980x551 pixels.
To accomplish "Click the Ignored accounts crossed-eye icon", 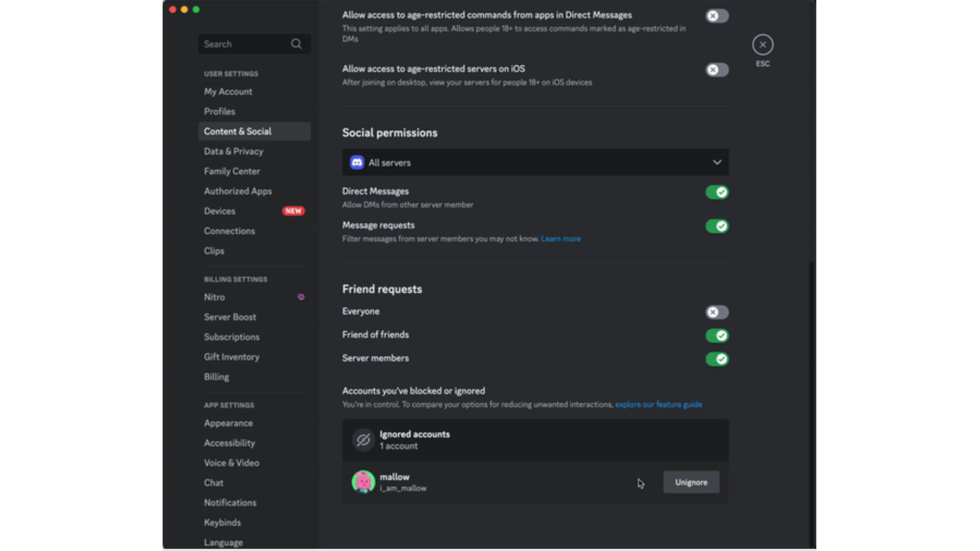I will (363, 440).
